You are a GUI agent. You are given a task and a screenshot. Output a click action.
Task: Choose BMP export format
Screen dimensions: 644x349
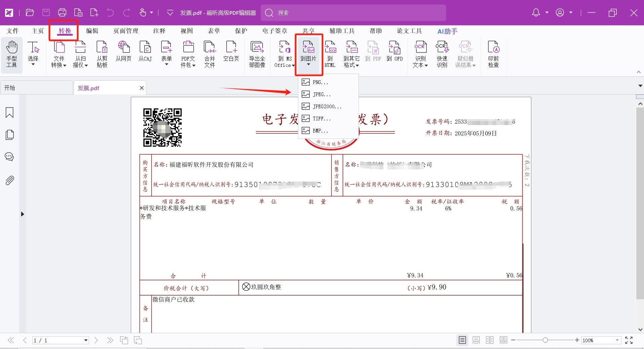point(329,130)
